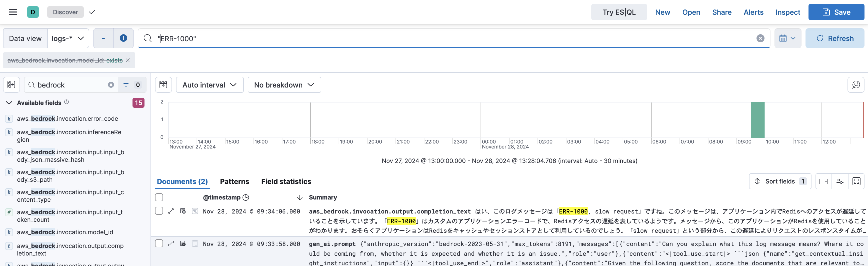Collapse the available fields sidebar
Viewport: 868px width, 266px height.
(11, 84)
